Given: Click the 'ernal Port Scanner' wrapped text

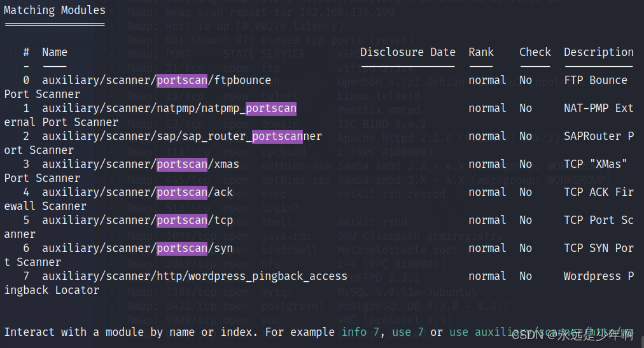Looking at the screenshot, I should point(61,122).
